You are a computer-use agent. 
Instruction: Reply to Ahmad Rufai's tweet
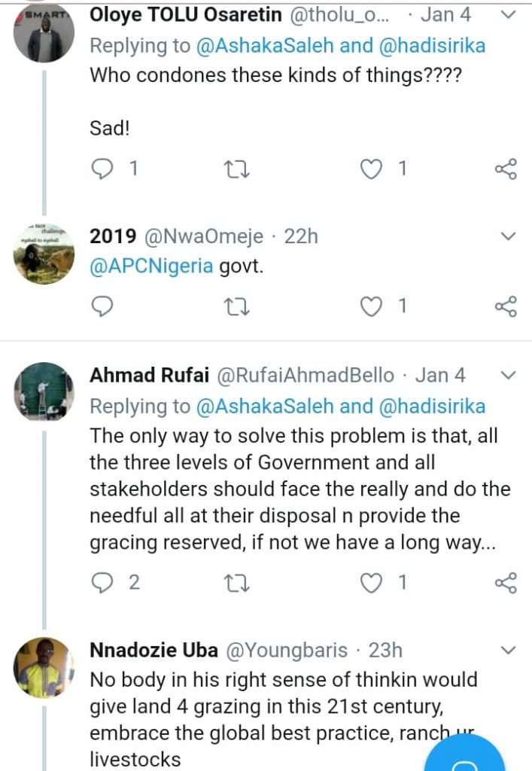click(102, 582)
